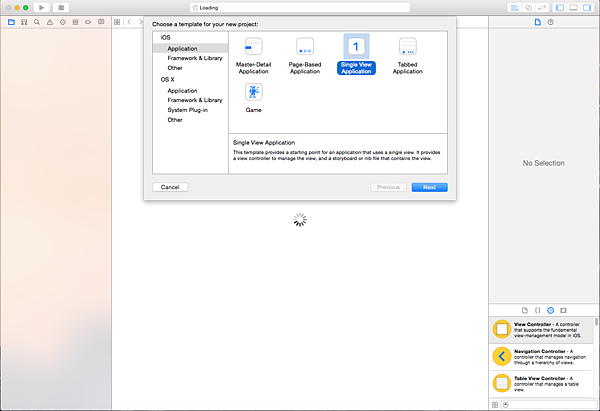Click the yellow minimize window button
Screen dimensions: 600x411
[17, 8]
